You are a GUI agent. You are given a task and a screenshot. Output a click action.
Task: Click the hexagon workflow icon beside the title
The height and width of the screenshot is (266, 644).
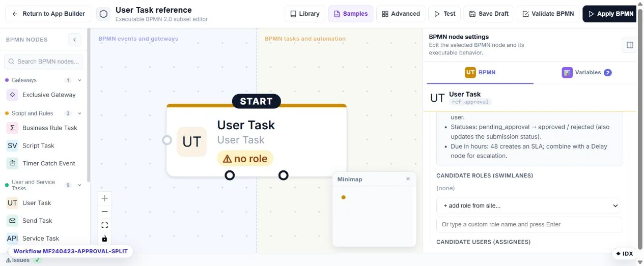(x=103, y=14)
